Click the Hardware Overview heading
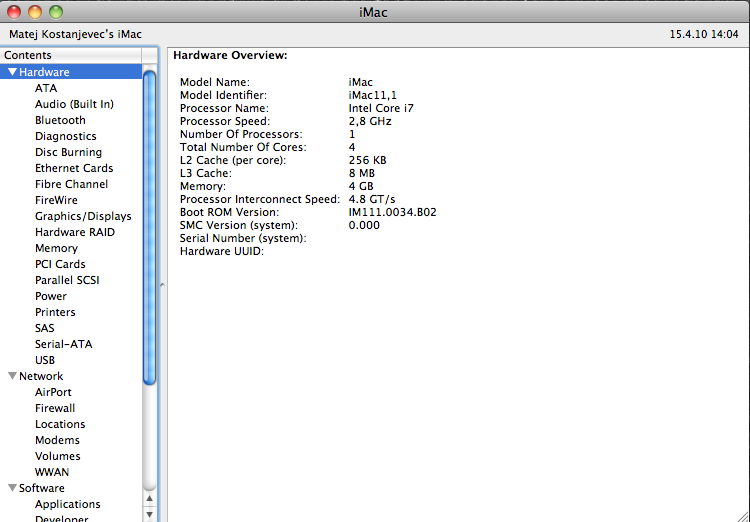 (230, 56)
